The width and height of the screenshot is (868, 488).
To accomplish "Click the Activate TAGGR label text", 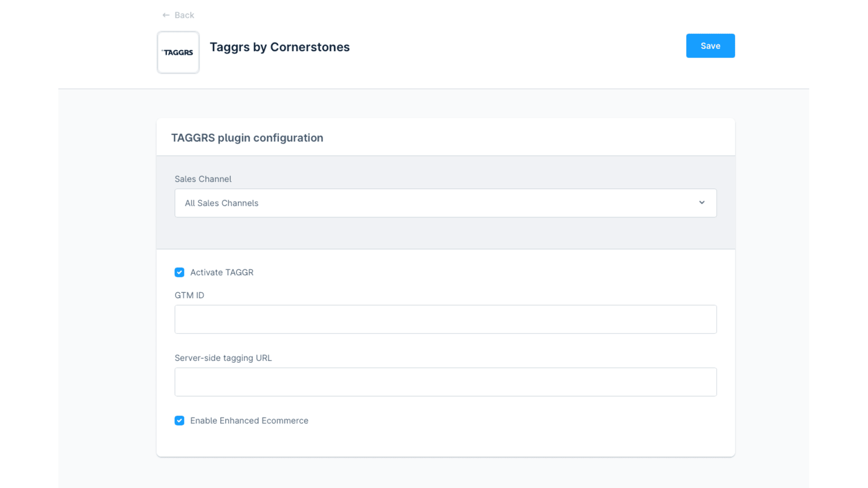I will click(x=222, y=272).
